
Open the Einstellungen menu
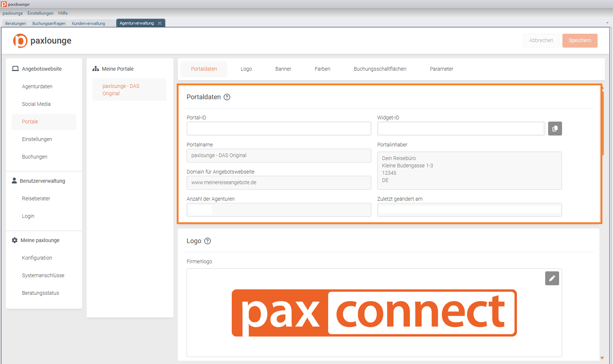(x=40, y=13)
